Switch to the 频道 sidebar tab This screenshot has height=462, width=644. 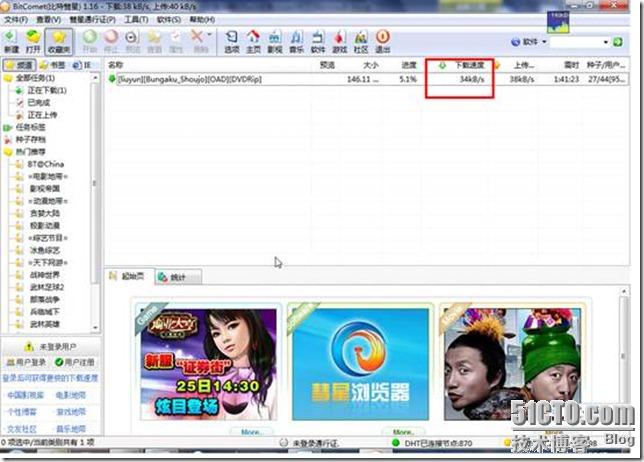click(x=19, y=65)
